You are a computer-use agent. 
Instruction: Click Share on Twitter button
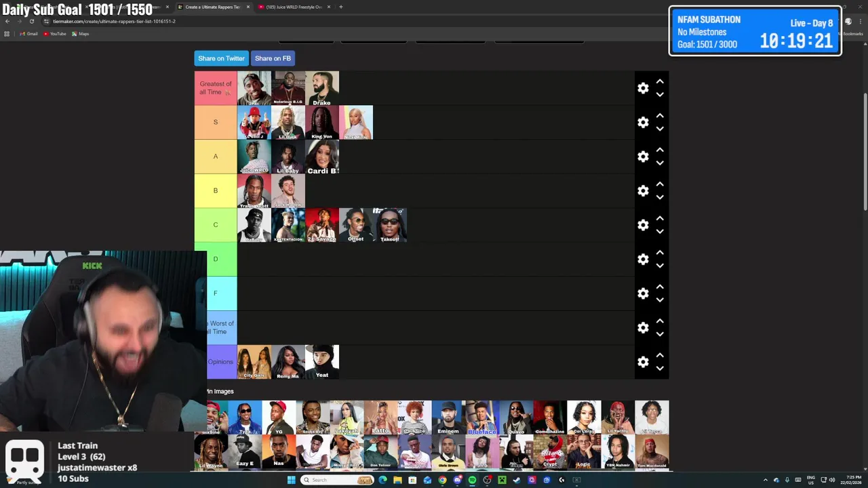tap(221, 58)
